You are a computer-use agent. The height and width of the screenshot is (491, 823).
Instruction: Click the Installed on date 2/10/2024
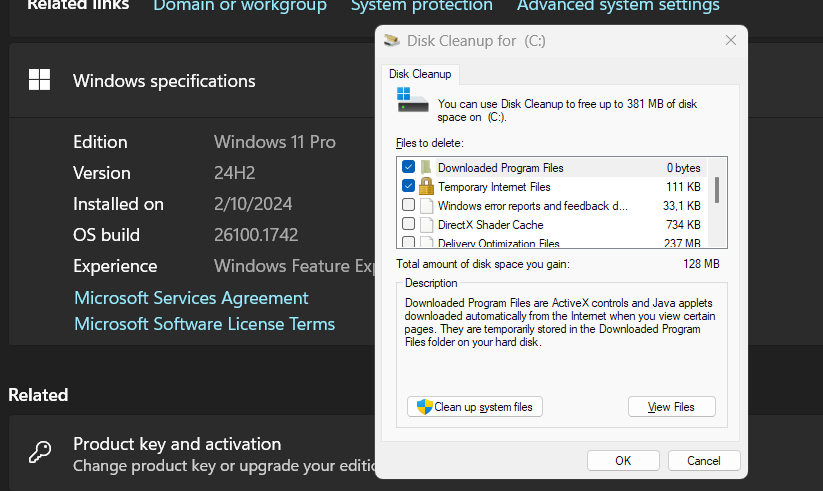coord(252,204)
